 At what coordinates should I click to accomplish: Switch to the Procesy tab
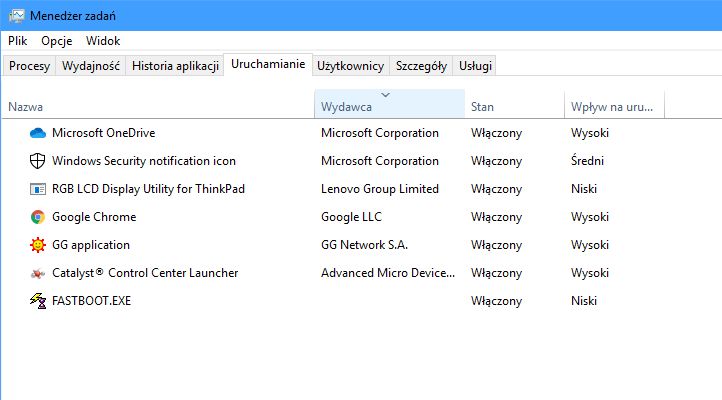[x=29, y=66]
